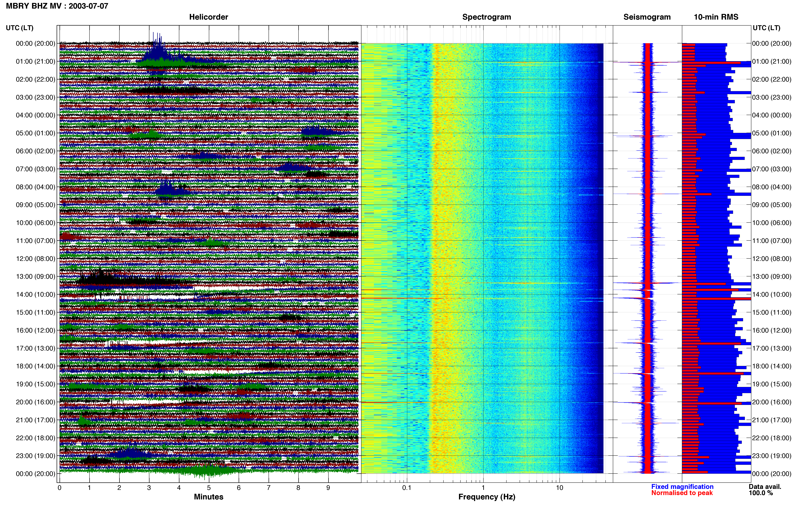Screen dimensions: 812x508
Task: Click '04:00 (00:00)' on the helicorder time axis
Action: (36, 115)
